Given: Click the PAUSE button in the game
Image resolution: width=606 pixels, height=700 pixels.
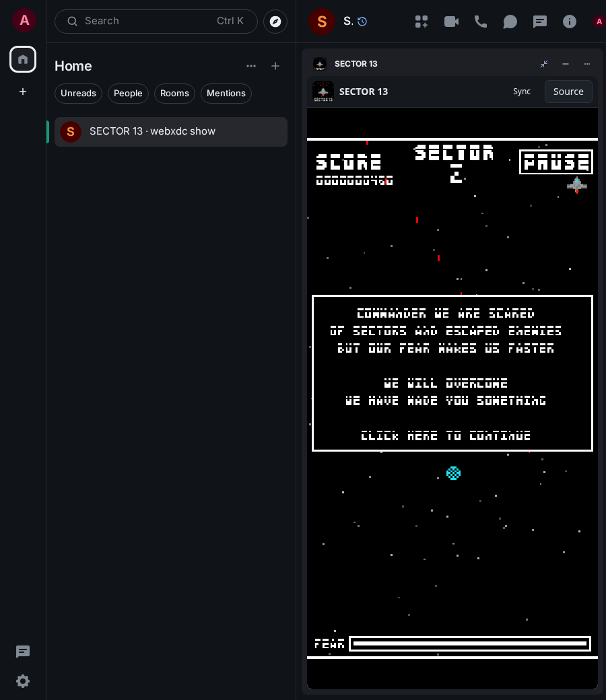Looking at the screenshot, I should [x=556, y=162].
